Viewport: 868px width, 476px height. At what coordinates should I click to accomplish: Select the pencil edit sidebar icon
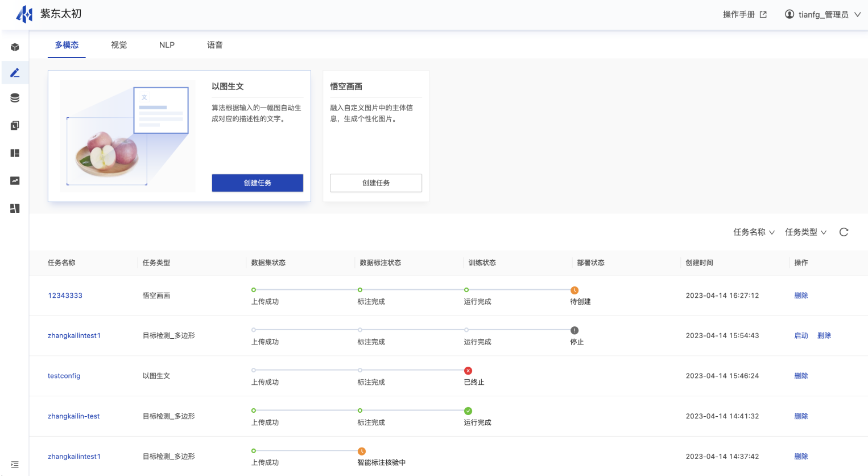(x=15, y=73)
